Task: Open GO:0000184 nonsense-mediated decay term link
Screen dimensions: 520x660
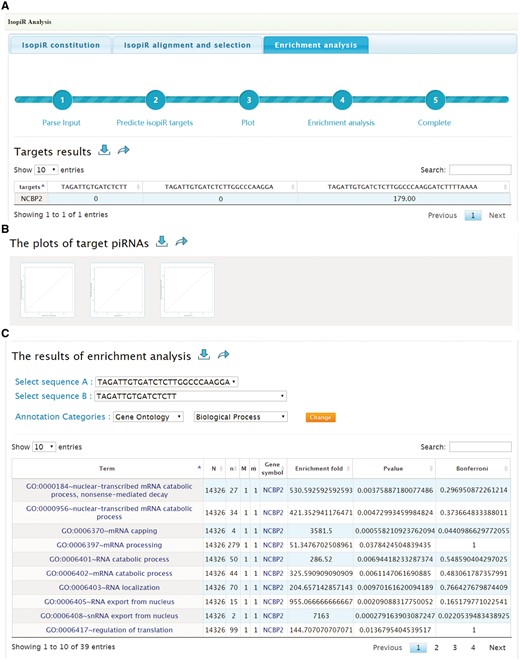Action: (109, 490)
